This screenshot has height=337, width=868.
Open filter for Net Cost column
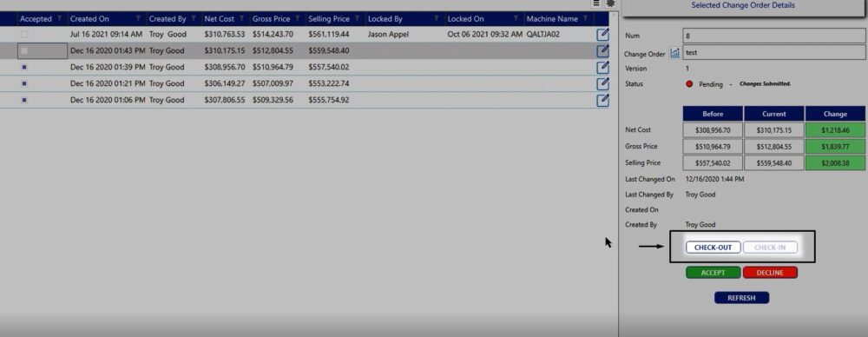point(241,19)
